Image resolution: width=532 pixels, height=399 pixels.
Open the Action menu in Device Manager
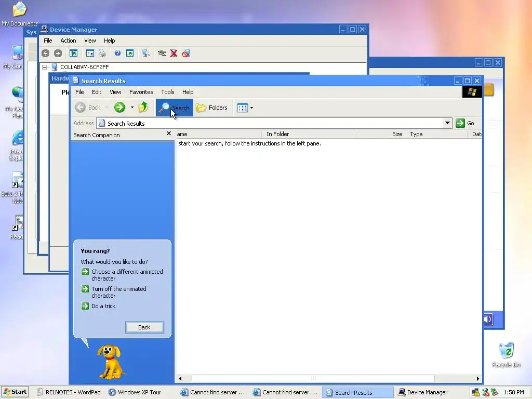pos(68,41)
